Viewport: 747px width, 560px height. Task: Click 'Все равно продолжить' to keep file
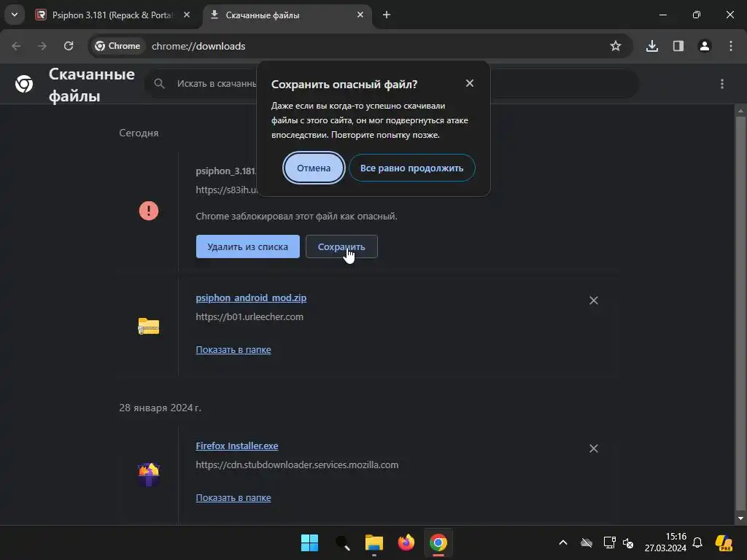(411, 168)
